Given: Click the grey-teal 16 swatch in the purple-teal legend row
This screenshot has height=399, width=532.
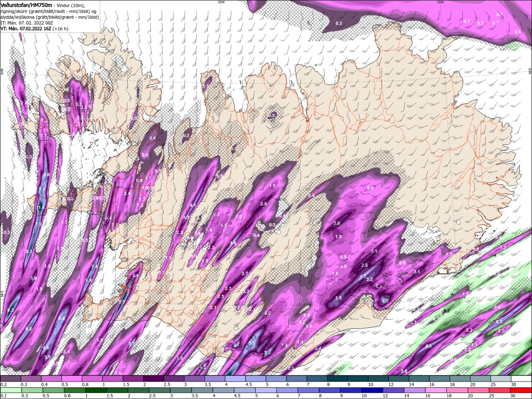Looking at the screenshot, I should point(439,379).
